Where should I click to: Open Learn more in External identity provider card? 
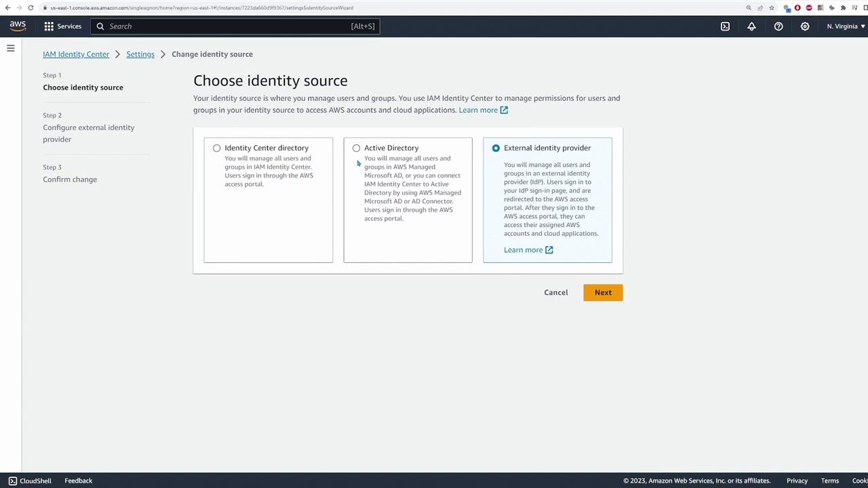coord(528,250)
